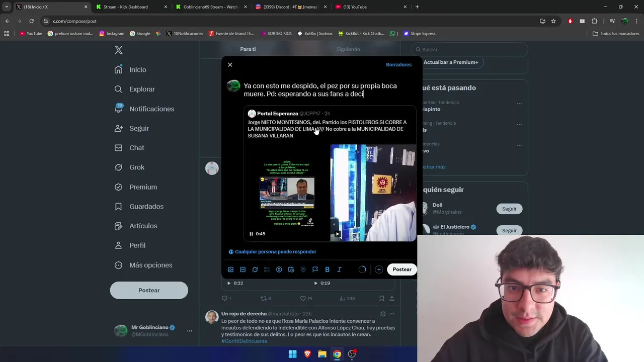Open Grok in sidebar
Screen dimensions: 644x362
coord(130,167)
